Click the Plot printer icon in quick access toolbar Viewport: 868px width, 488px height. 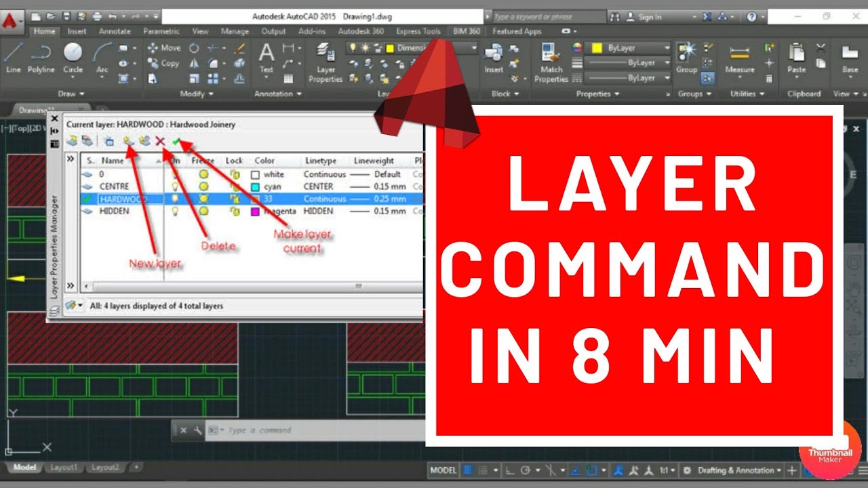tap(96, 16)
